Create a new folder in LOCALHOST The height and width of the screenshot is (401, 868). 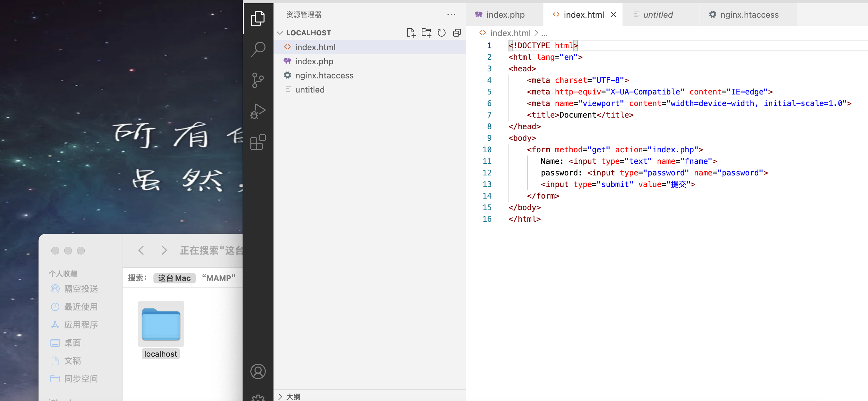(x=426, y=33)
